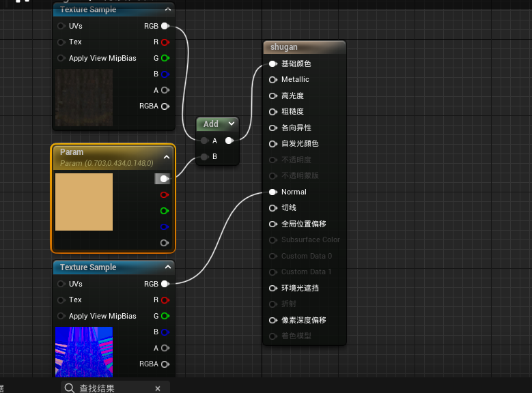Click the 各向异性 input pin on shugan
The image size is (532, 393).
pyautogui.click(x=272, y=128)
